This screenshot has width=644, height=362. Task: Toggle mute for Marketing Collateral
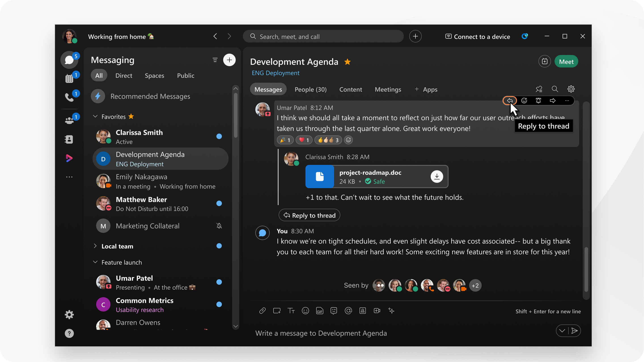point(220,226)
